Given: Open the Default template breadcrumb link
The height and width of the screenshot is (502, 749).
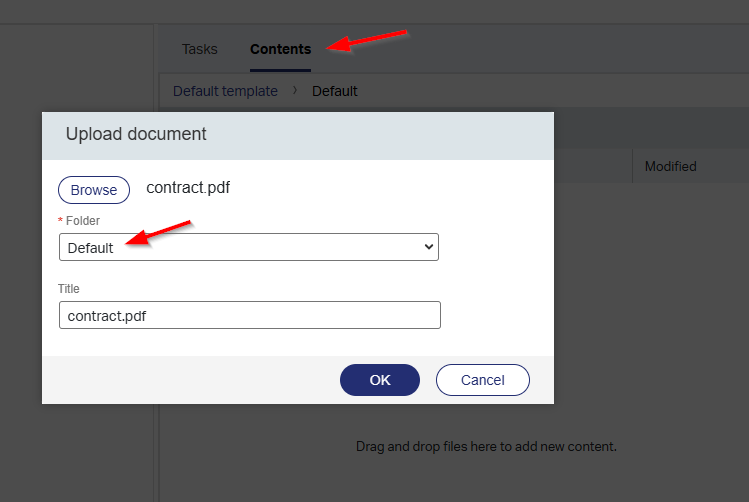Looking at the screenshot, I should 225,91.
